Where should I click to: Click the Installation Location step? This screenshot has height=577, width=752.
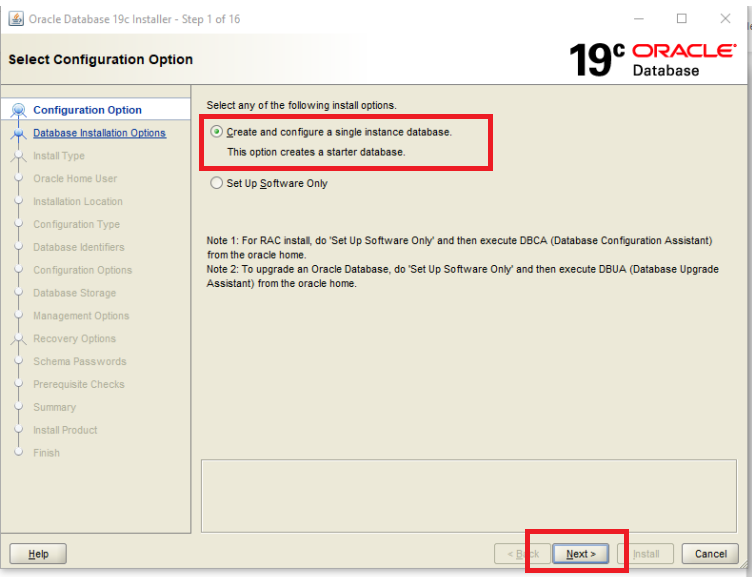[x=78, y=202]
